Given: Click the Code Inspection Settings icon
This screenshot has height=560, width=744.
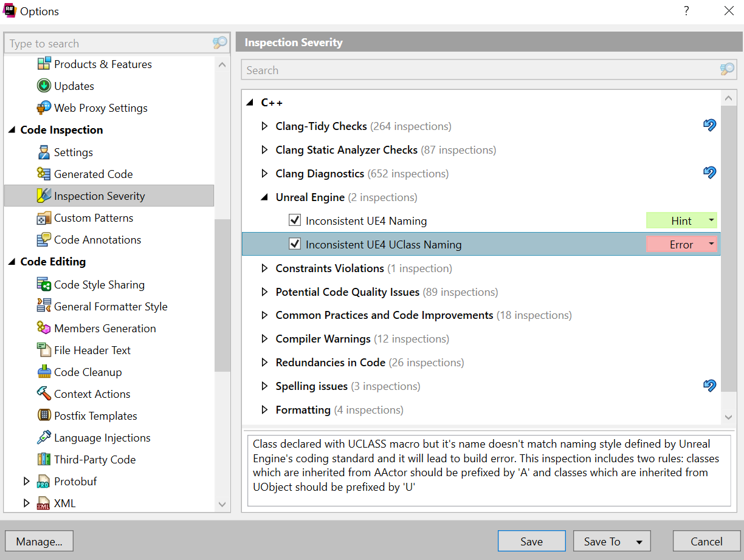Looking at the screenshot, I should (44, 152).
